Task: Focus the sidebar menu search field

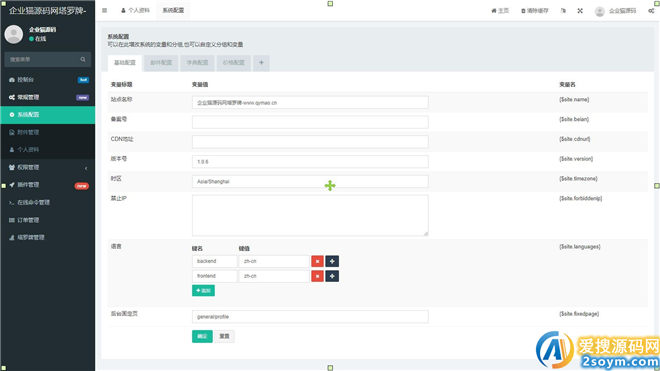Action: pos(42,59)
